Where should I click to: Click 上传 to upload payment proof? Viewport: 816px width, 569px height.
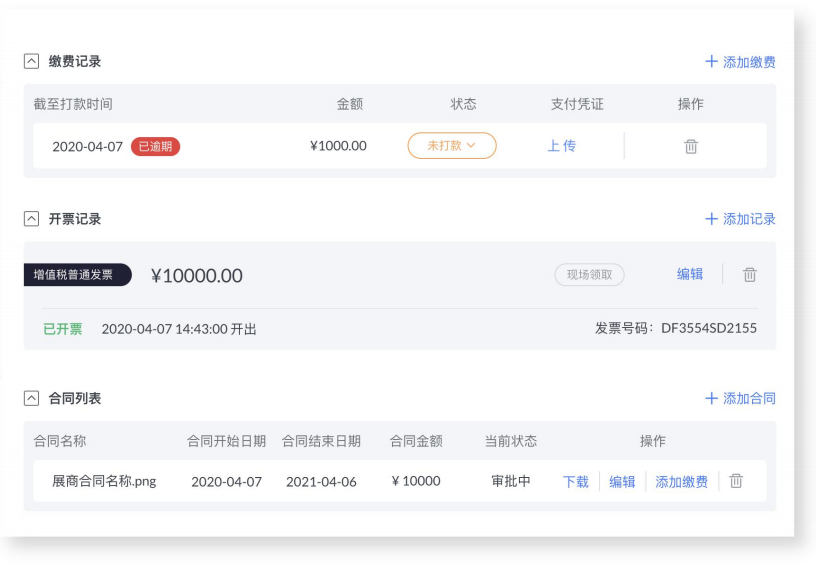click(562, 146)
